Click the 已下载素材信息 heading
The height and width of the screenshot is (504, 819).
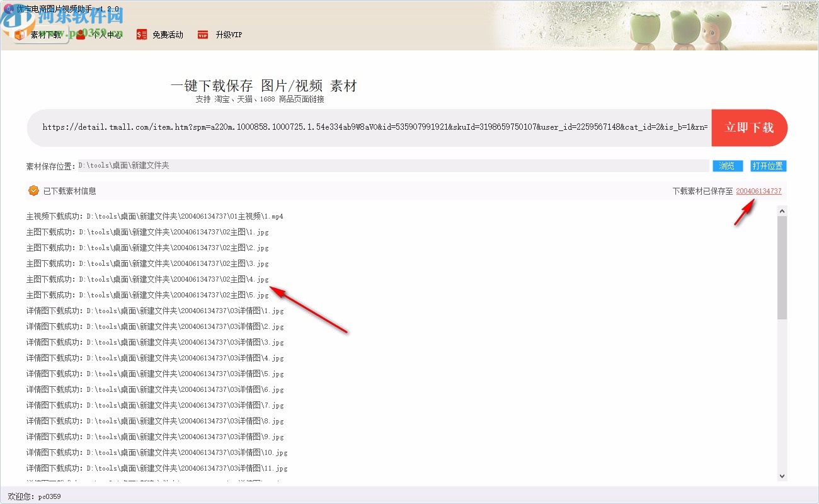[x=69, y=191]
